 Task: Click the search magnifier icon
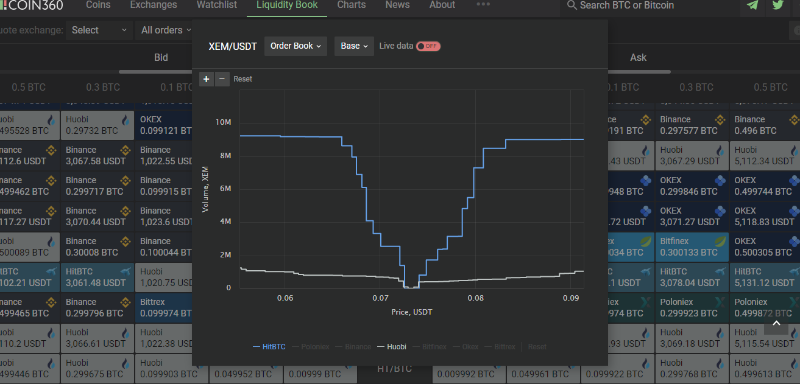(571, 5)
